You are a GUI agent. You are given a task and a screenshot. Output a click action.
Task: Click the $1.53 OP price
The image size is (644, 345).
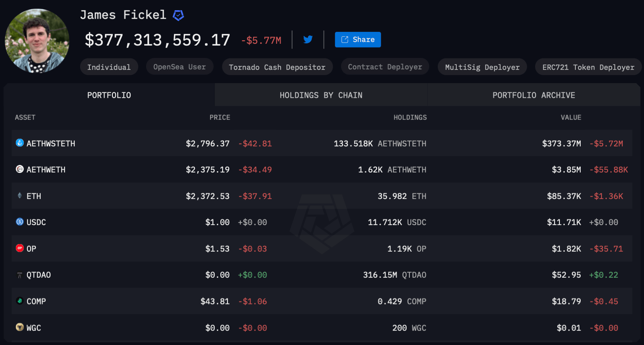pyautogui.click(x=217, y=249)
